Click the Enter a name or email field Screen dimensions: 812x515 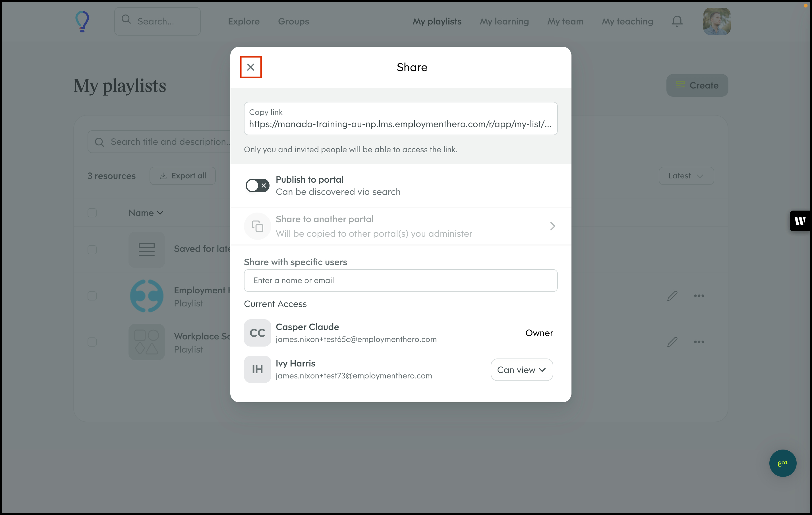400,281
